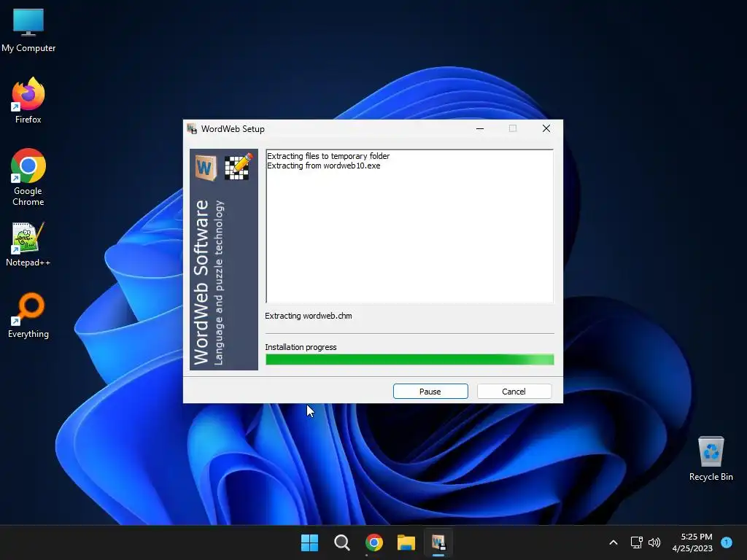
Task: Click the 'WordWeb Setup' window title
Action: 233,129
